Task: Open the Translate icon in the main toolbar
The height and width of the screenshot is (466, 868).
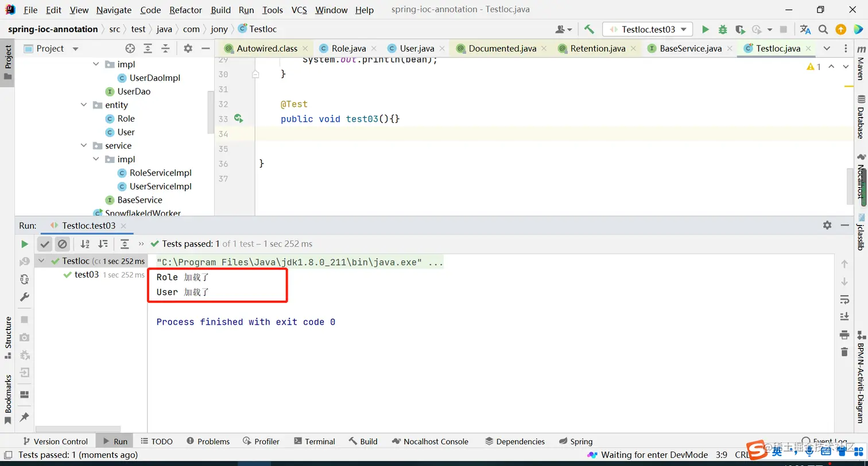Action: [805, 29]
